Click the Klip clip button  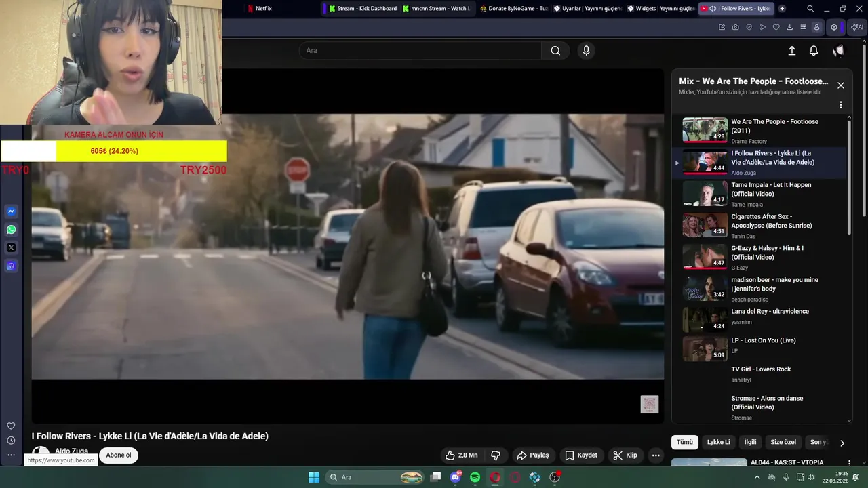(625, 455)
